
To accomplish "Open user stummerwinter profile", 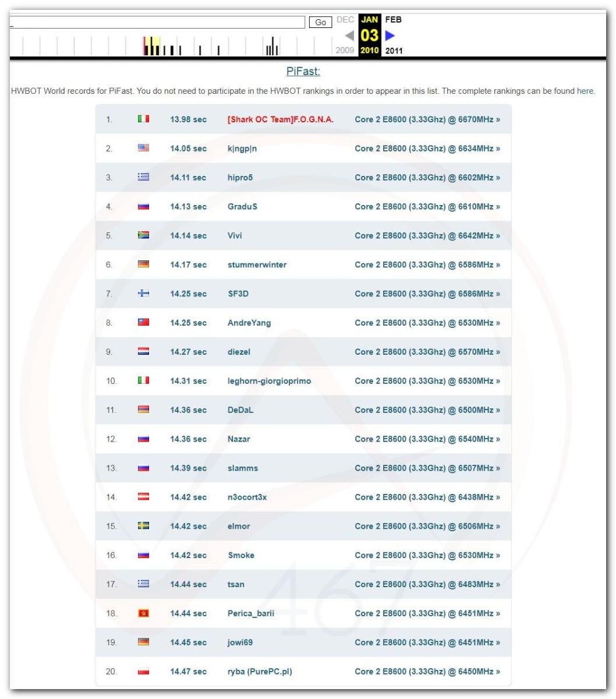I will [257, 264].
